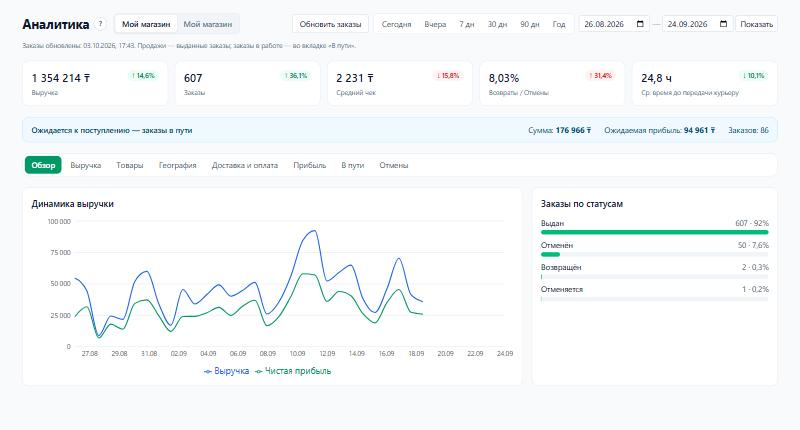
Task: Open calendar icon in end date 24.09.2026 field
Action: point(723,24)
